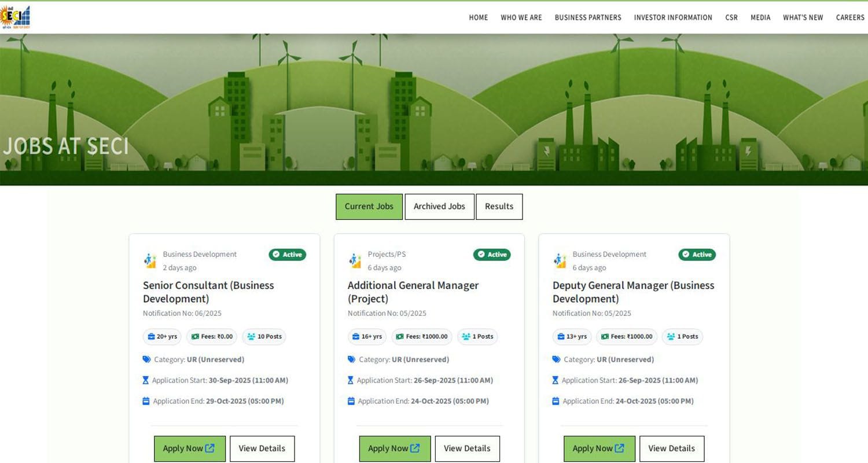Viewport: 868px width, 463px height.
Task: Click the Senior Consultant card's department icon
Action: click(150, 260)
